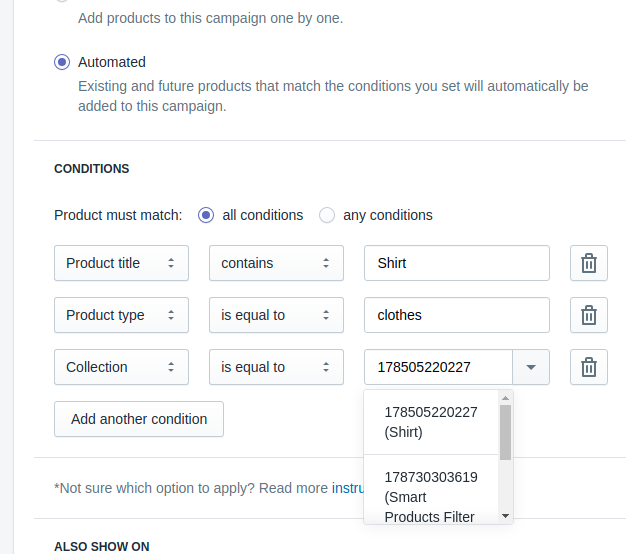The image size is (626, 554).
Task: Delete the Product type condition row
Action: (589, 315)
